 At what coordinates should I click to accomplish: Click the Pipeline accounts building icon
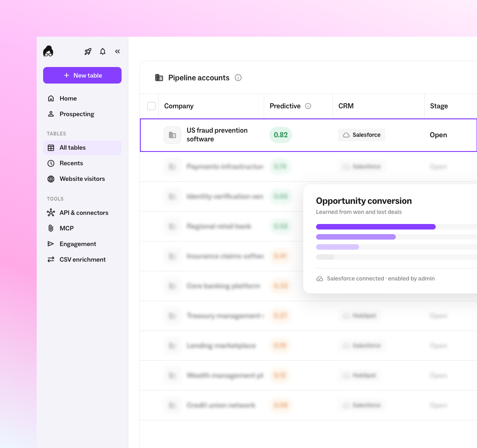pyautogui.click(x=159, y=78)
